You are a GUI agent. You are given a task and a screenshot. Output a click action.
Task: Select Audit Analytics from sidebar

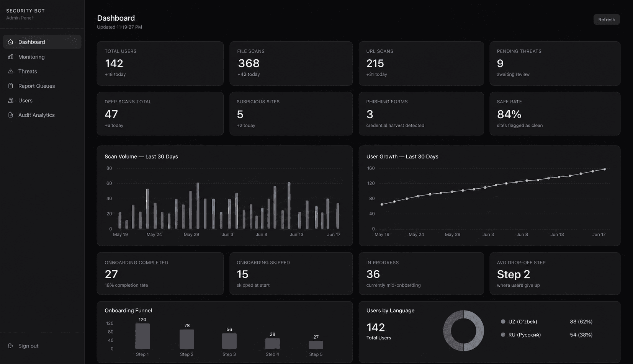pyautogui.click(x=42, y=115)
